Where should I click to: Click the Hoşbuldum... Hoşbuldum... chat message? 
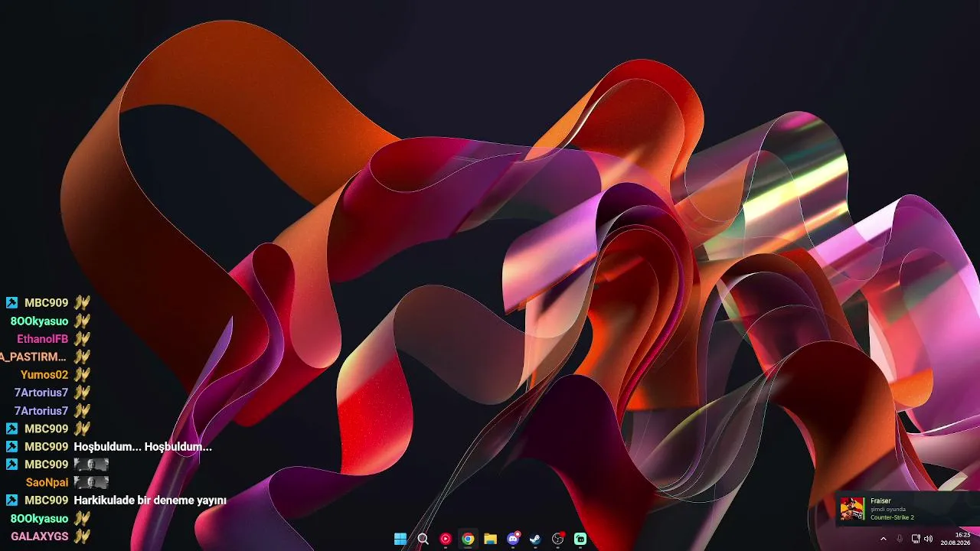143,447
